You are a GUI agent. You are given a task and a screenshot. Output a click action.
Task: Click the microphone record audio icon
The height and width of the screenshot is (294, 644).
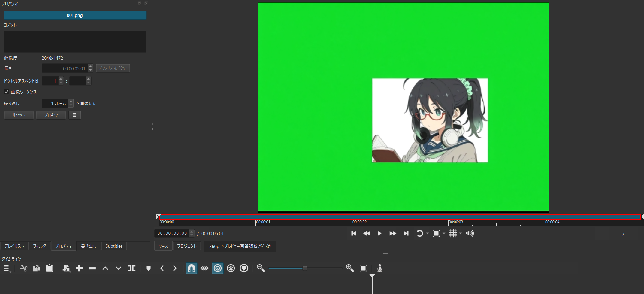click(x=380, y=268)
